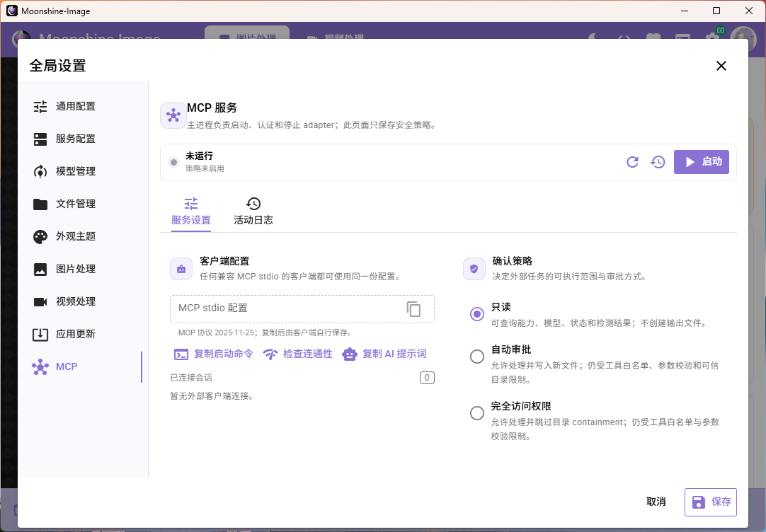766x532 pixels.
Task: Start the MCP service with 启动
Action: pyautogui.click(x=702, y=162)
